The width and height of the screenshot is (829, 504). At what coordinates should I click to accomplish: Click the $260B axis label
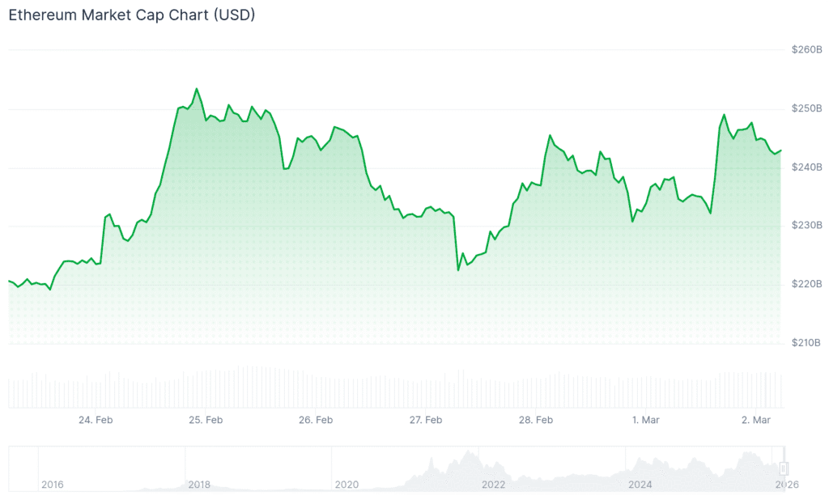(806, 50)
